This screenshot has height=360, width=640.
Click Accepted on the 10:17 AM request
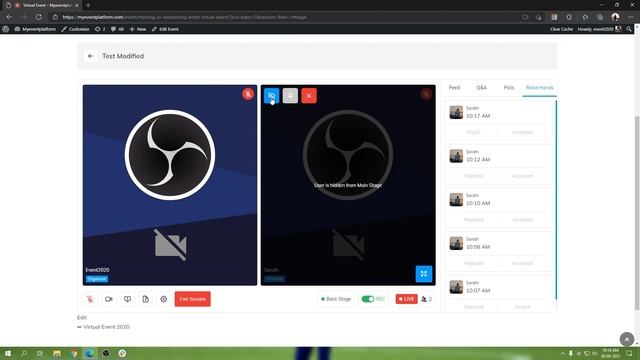click(x=522, y=132)
